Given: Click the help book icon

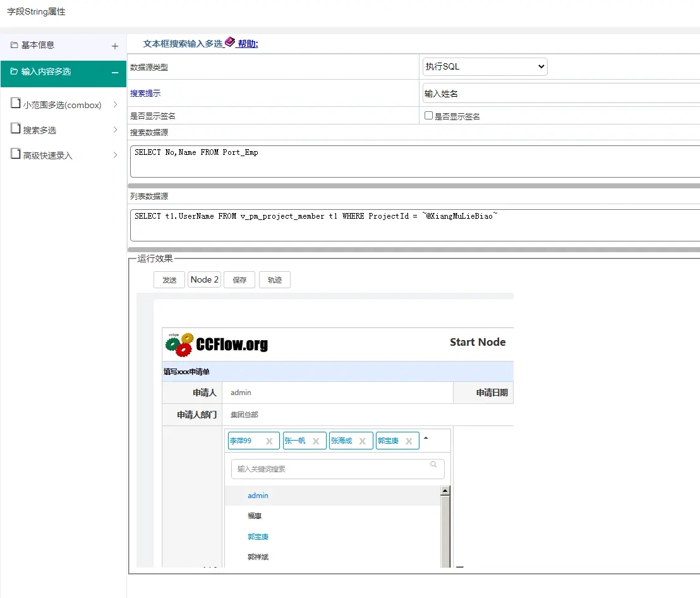Looking at the screenshot, I should point(230,42).
